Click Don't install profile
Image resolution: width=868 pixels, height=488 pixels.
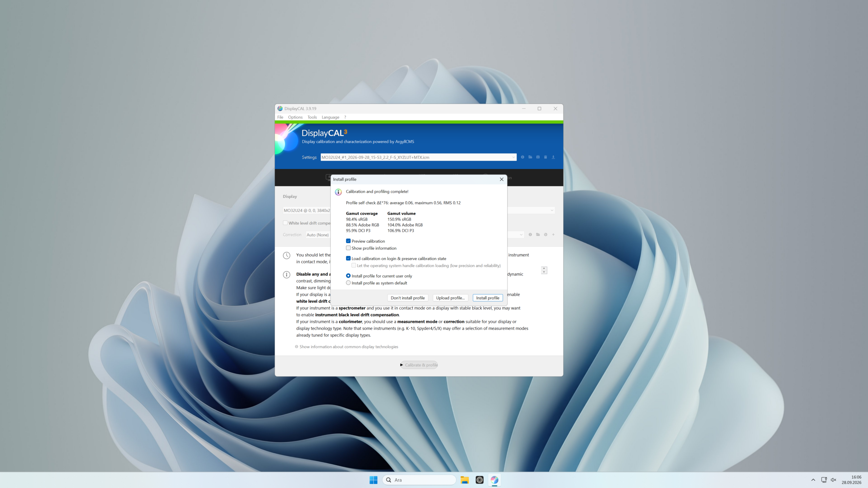pyautogui.click(x=408, y=298)
